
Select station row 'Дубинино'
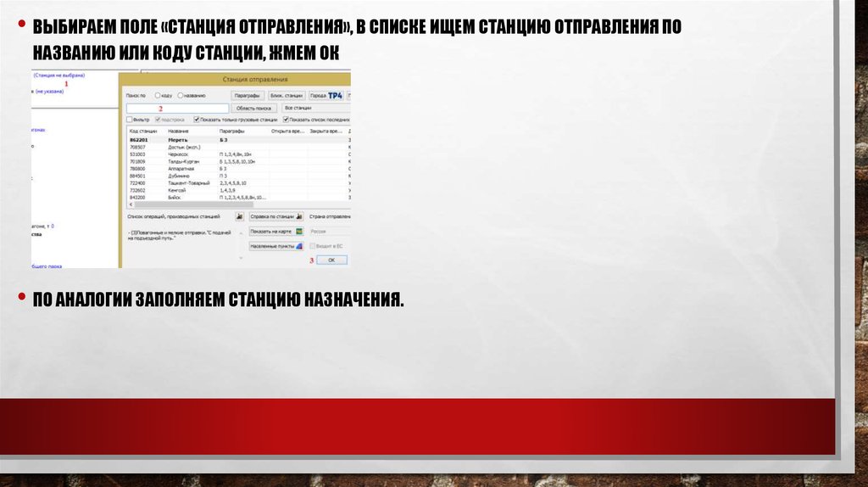point(238,176)
